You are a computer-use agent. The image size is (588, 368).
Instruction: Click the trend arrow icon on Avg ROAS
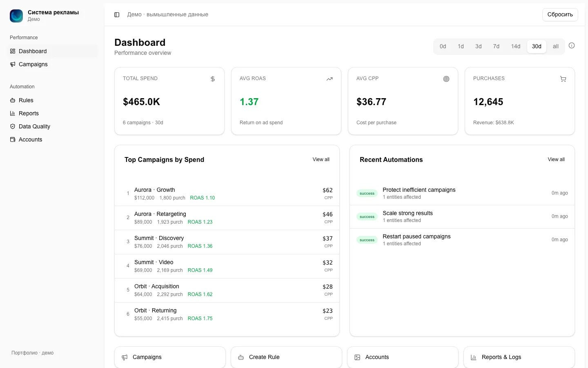click(x=330, y=79)
